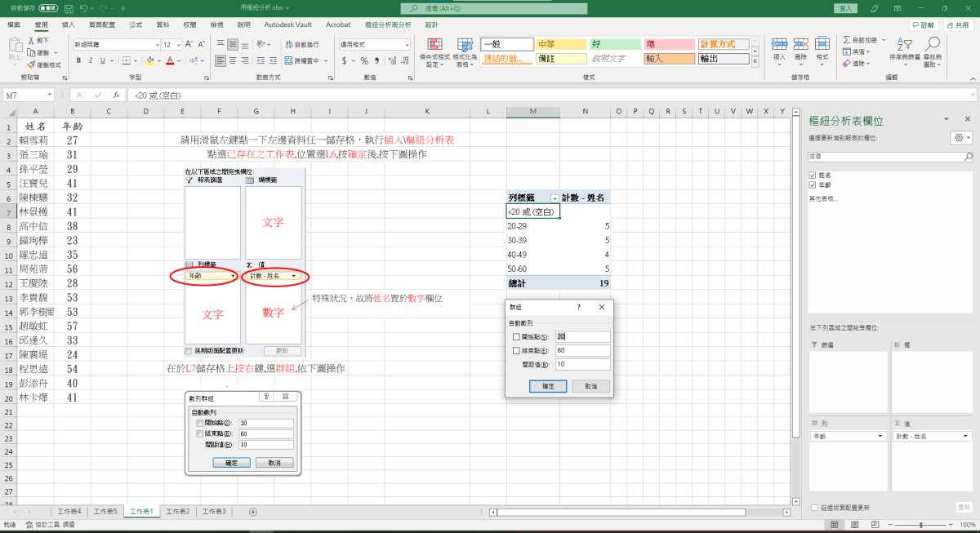The height and width of the screenshot is (533, 980).
Task: Apply bold formatting
Action: [x=78, y=60]
